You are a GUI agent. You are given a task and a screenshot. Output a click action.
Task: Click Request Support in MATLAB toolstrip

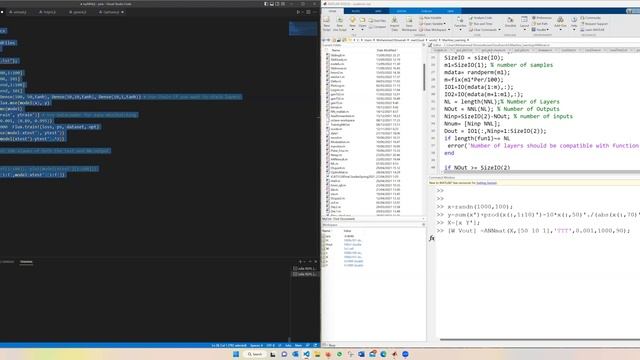[594, 24]
